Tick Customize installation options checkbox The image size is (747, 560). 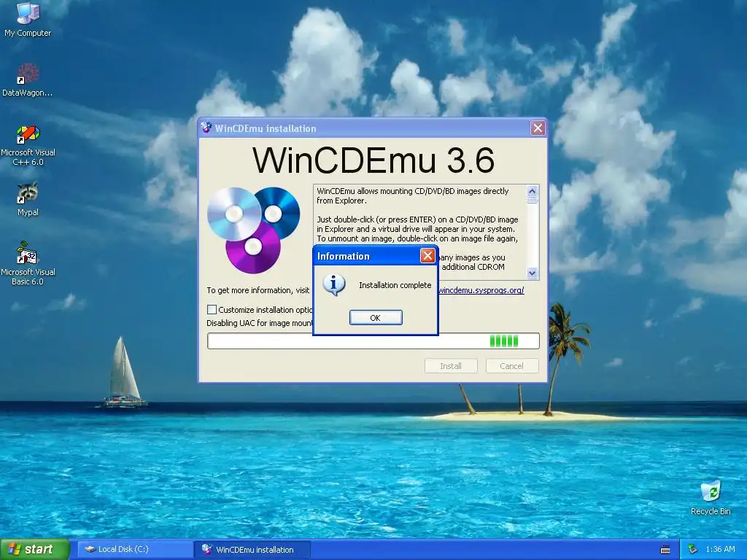212,309
